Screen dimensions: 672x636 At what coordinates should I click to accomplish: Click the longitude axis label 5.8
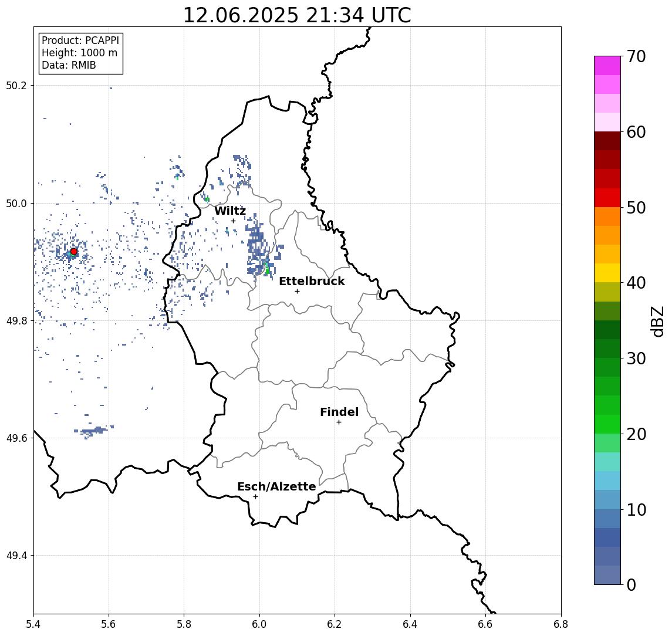pyautogui.click(x=184, y=624)
